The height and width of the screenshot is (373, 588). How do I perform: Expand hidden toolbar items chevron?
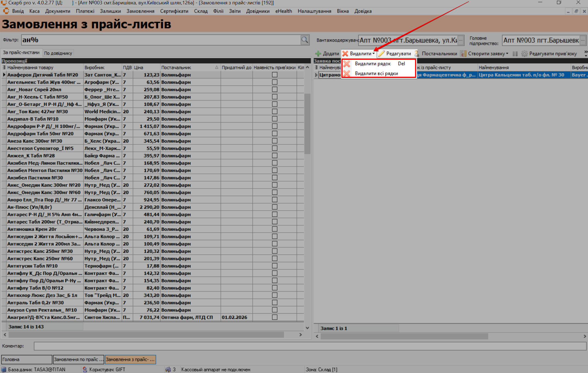coord(586,53)
